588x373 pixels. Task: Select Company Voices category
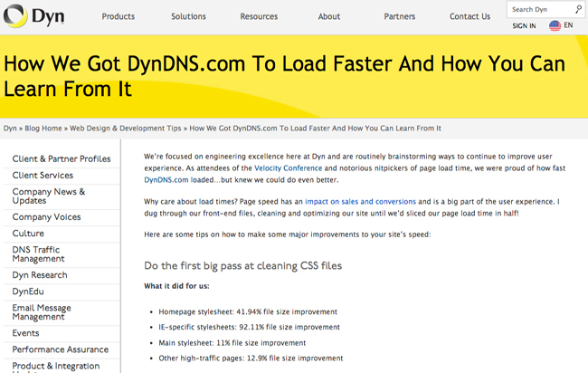click(x=46, y=217)
